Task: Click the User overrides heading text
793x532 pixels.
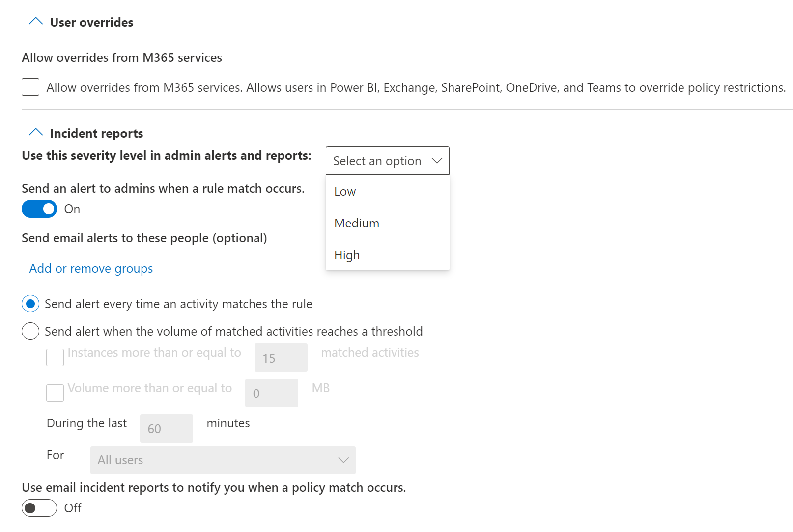Action: tap(91, 22)
